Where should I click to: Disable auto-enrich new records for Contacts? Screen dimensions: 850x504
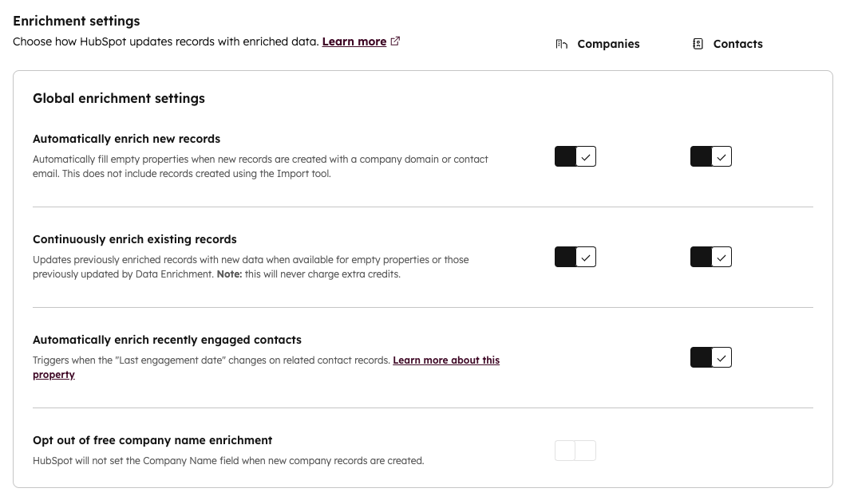tap(711, 157)
